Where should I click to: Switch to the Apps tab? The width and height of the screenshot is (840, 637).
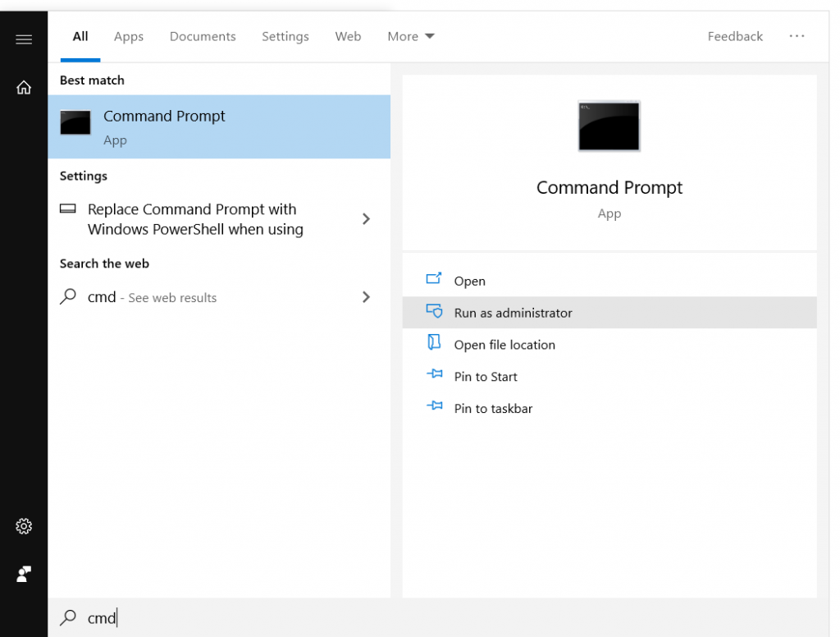point(129,36)
